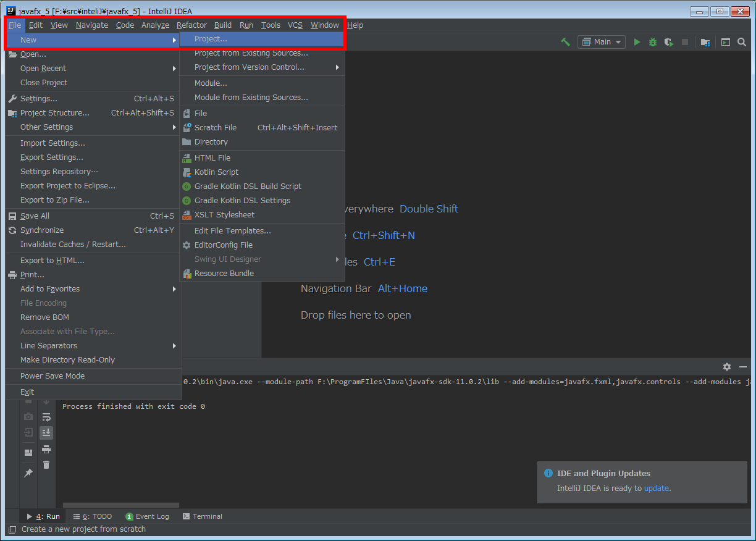Select XSLT Stylesheet menu item

click(x=262, y=215)
